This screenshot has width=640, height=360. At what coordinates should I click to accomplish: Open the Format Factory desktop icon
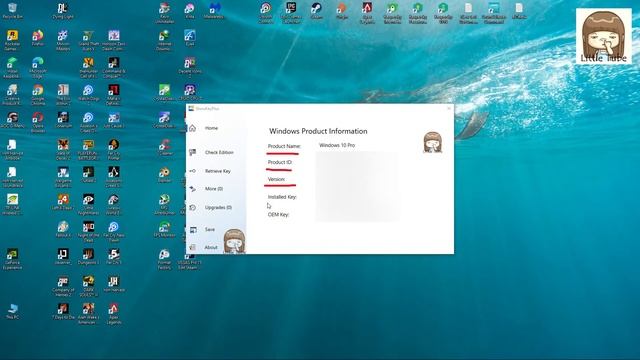pos(164,259)
